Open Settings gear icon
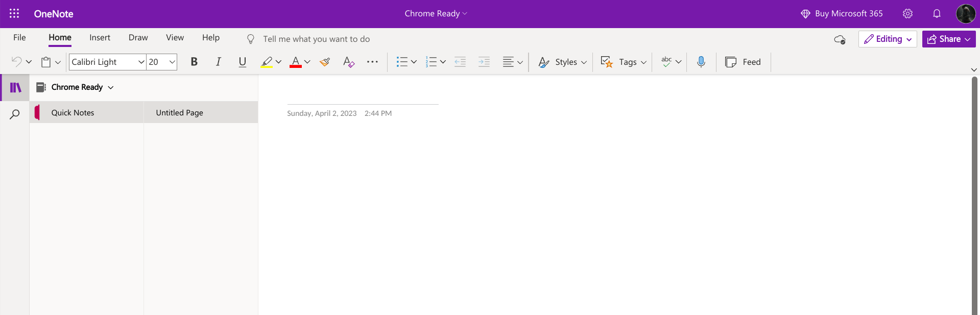The image size is (980, 315). coord(907,14)
